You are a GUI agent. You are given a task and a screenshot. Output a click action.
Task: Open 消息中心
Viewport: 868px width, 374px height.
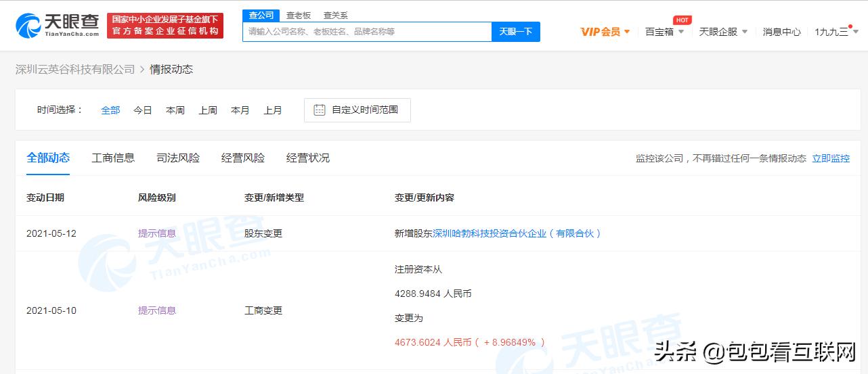781,32
